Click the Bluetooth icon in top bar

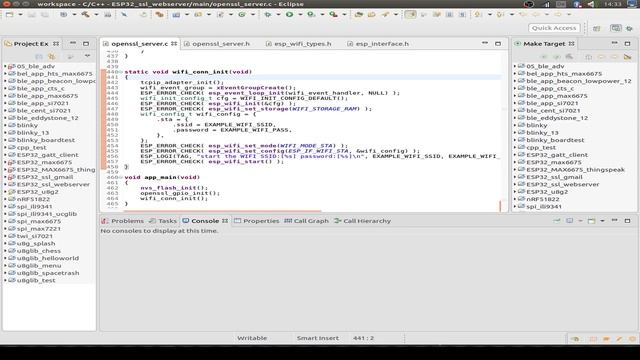[x=578, y=4]
